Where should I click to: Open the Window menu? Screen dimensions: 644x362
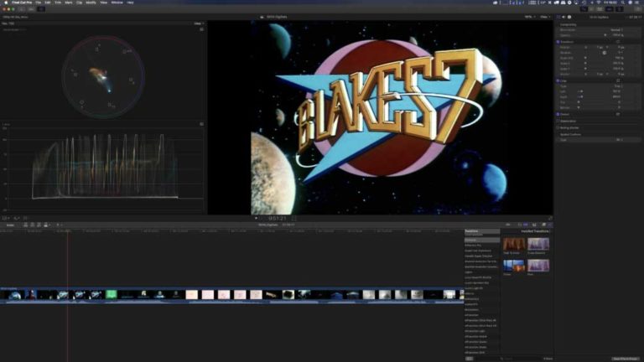[x=117, y=3]
